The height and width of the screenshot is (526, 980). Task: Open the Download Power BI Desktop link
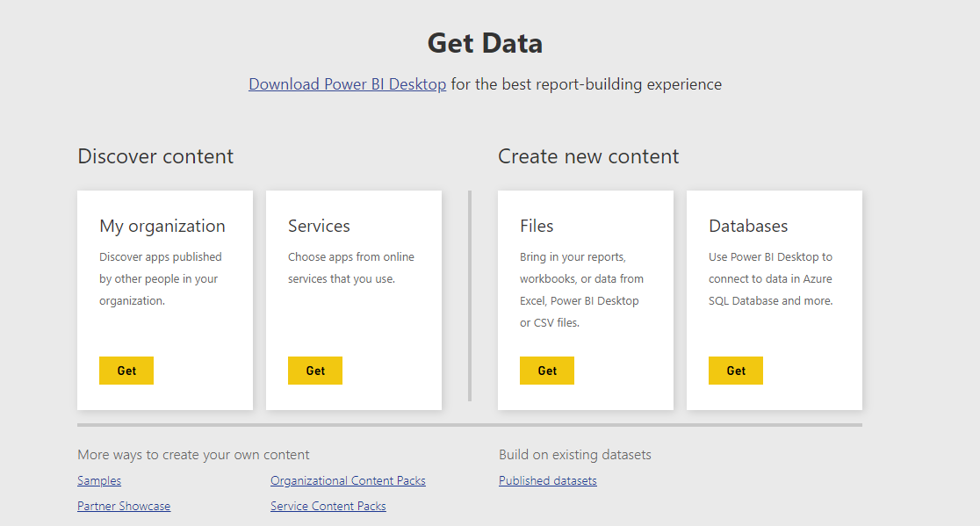(347, 84)
